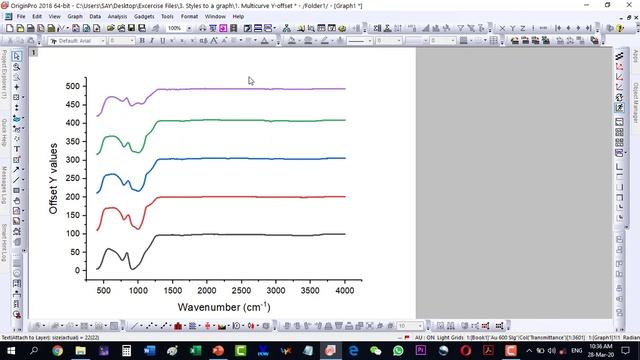Viewport: 640px width, 360px height.
Task: Click the Print icon in standard toolbar
Action: tap(202, 28)
